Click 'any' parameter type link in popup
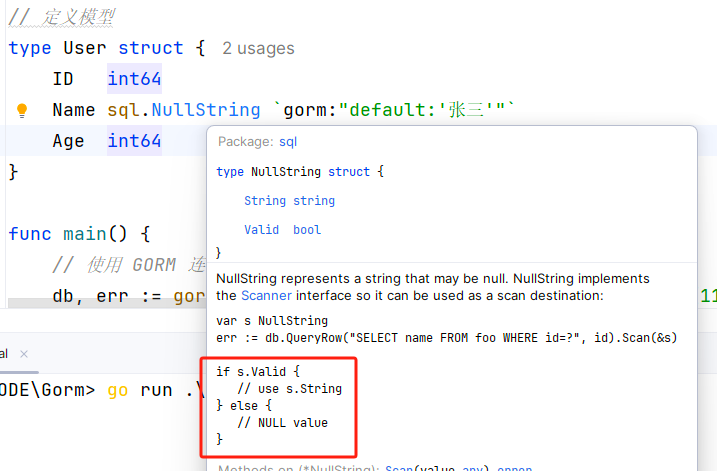The image size is (717, 471). [472, 468]
